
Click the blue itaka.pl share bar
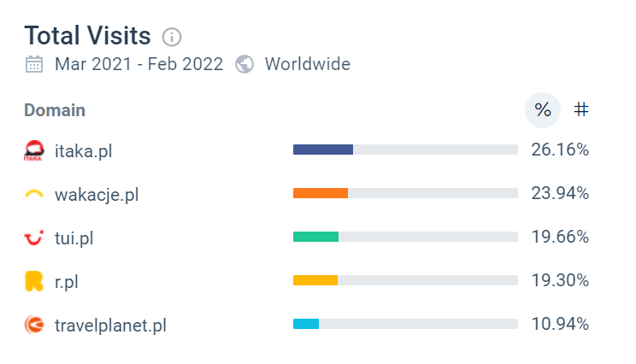[323, 150]
